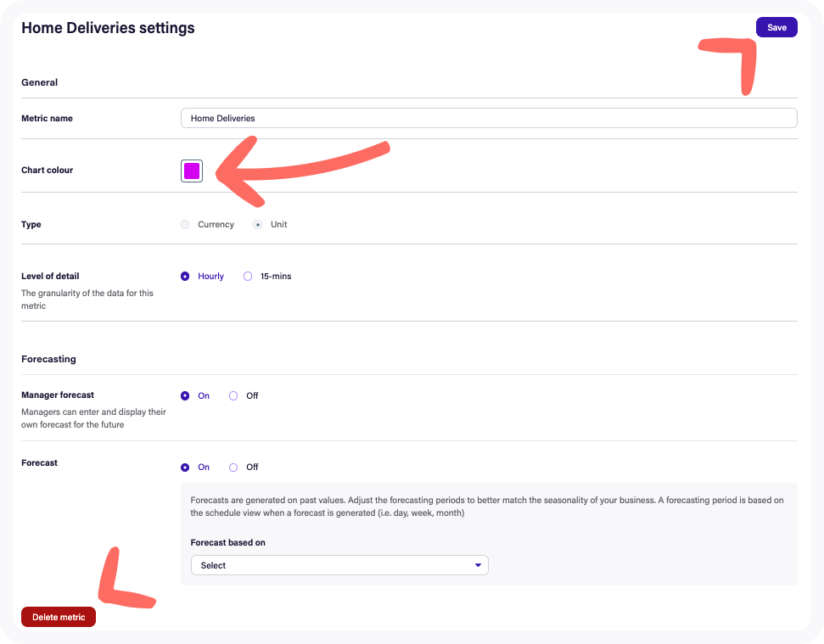Click the Delete metric button
This screenshot has width=824, height=644.
(59, 617)
